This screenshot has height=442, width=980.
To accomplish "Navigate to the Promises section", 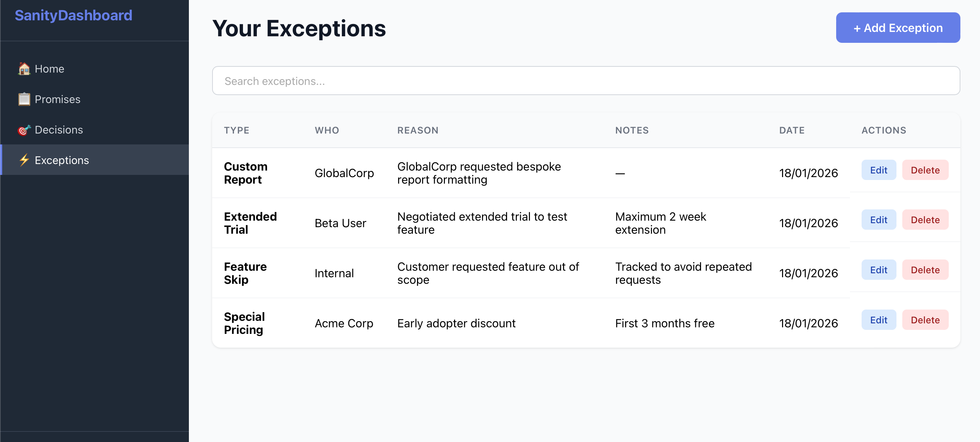I will 57,99.
